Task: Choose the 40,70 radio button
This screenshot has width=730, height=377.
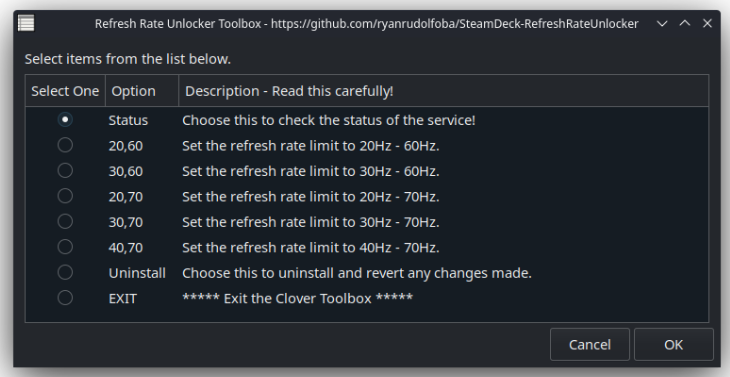Action: click(65, 247)
